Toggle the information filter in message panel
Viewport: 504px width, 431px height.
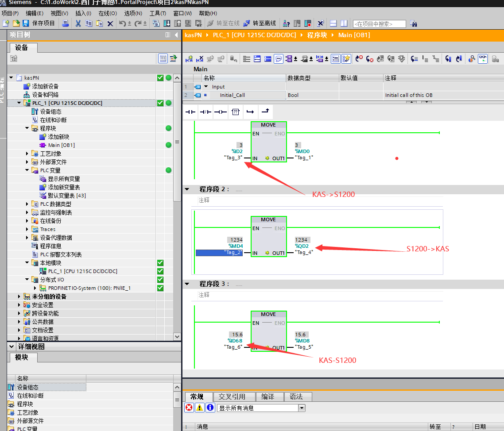(x=210, y=408)
